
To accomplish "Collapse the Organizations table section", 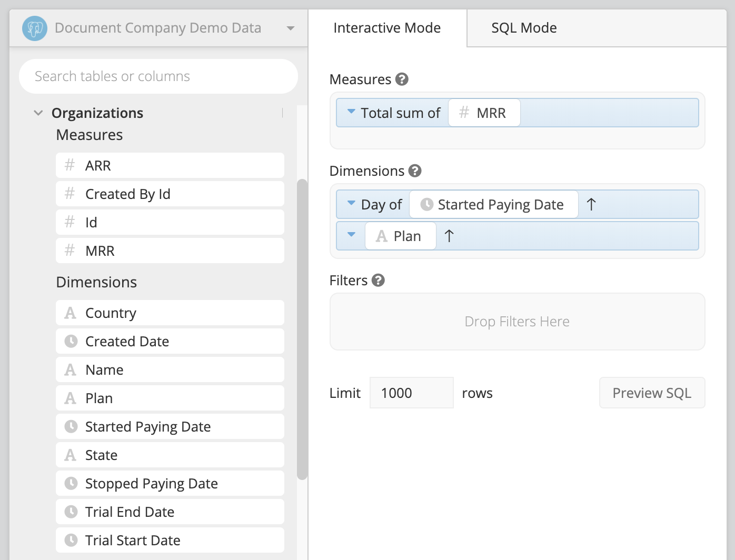I will click(38, 113).
